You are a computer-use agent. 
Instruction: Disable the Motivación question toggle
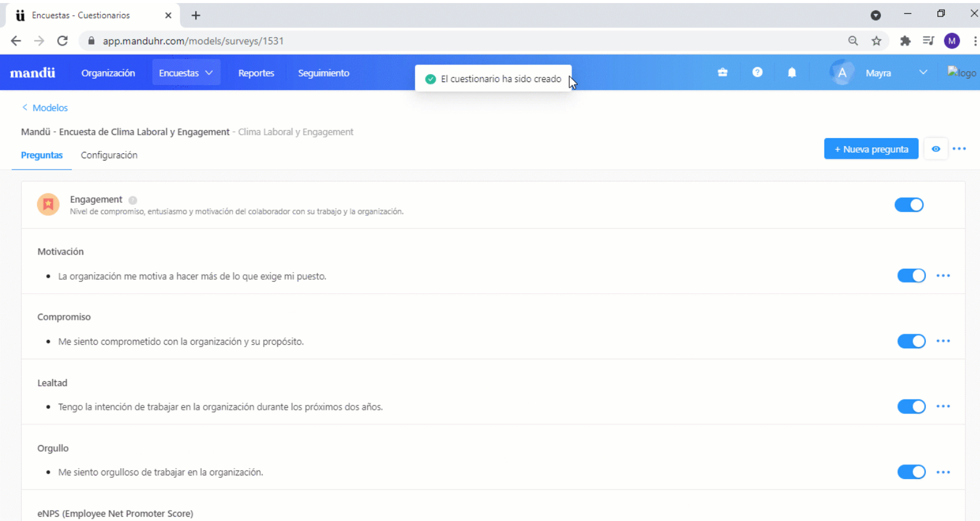pos(911,276)
